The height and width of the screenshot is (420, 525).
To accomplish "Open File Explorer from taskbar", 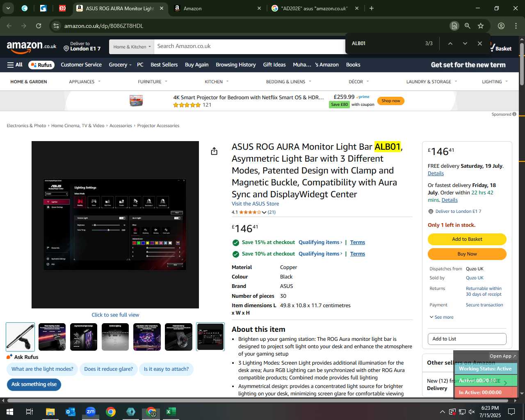I will click(50, 412).
